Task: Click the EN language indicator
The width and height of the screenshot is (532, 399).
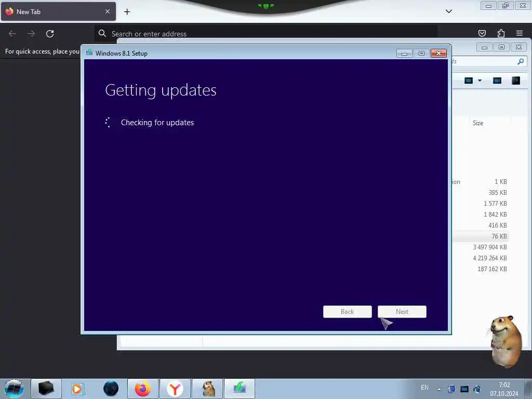Action: coord(424,388)
